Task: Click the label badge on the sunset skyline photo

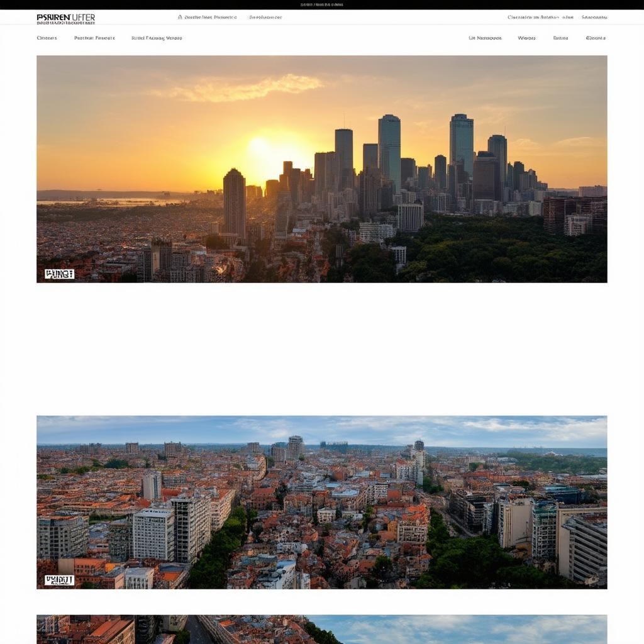Action: pyautogui.click(x=59, y=274)
